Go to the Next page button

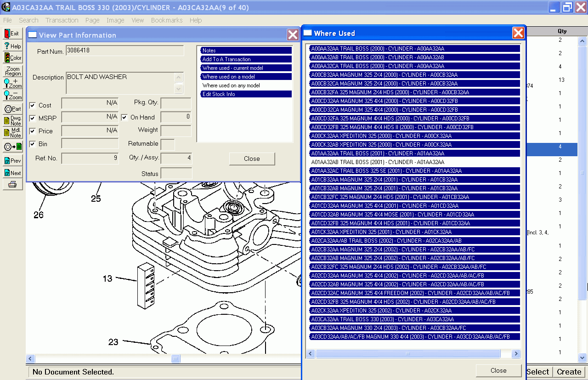[13, 173]
